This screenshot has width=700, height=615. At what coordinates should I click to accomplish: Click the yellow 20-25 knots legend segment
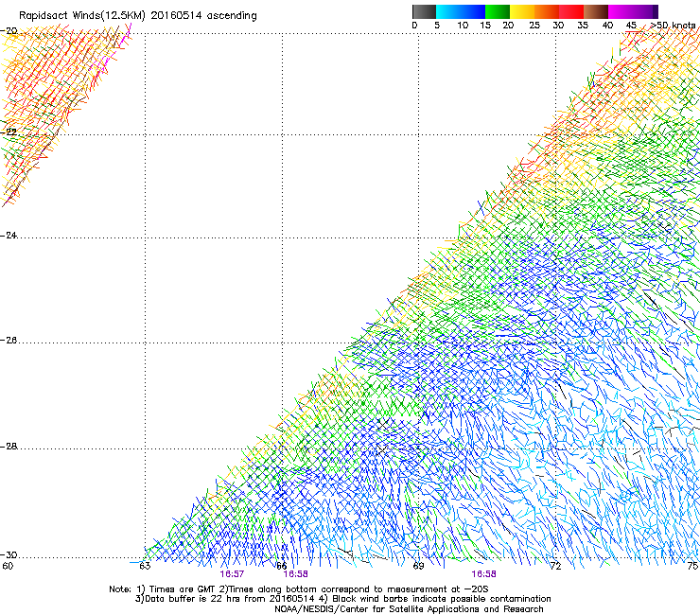(522, 11)
